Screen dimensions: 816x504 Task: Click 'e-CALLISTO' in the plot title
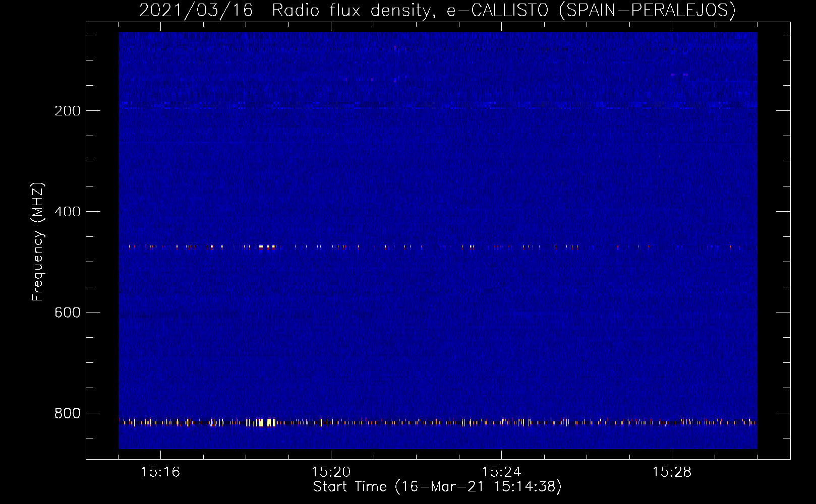click(x=497, y=10)
